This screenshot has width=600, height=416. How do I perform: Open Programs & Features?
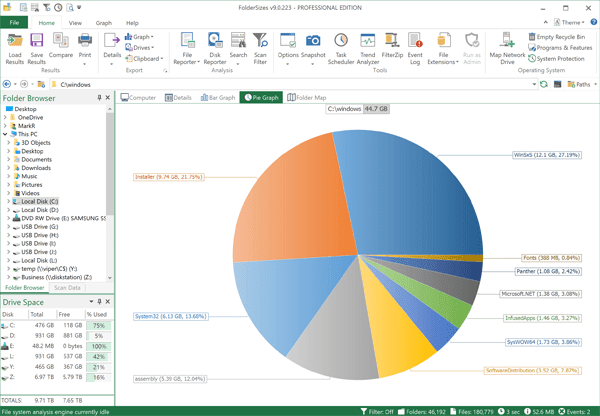[x=560, y=47]
